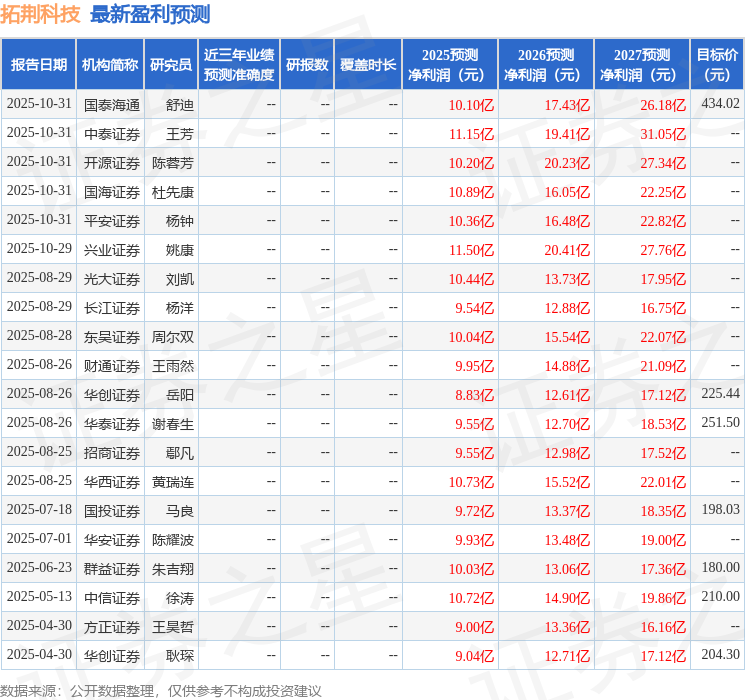The image size is (745, 700).
Task: Click the 华安证券 institution cell
Action: 112,540
